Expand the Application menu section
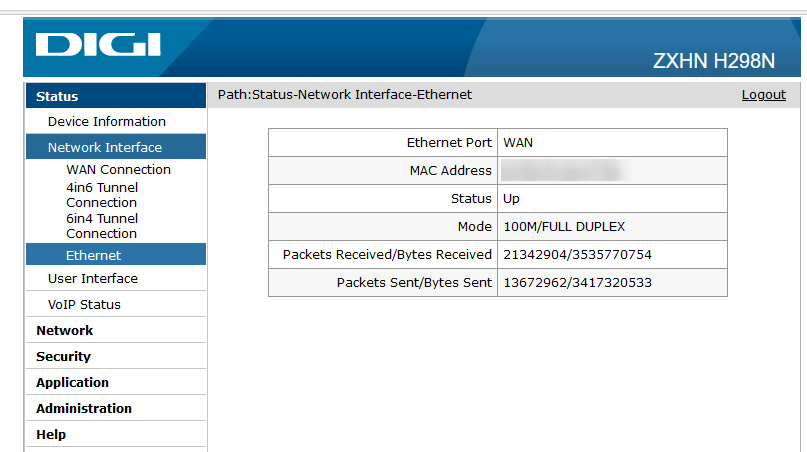 pyautogui.click(x=72, y=383)
